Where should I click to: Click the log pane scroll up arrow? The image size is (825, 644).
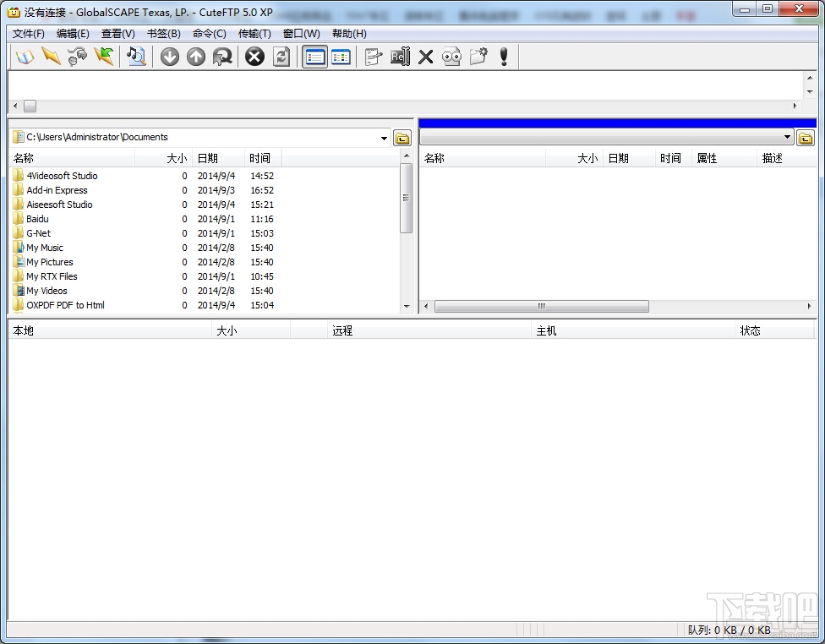pyautogui.click(x=810, y=78)
